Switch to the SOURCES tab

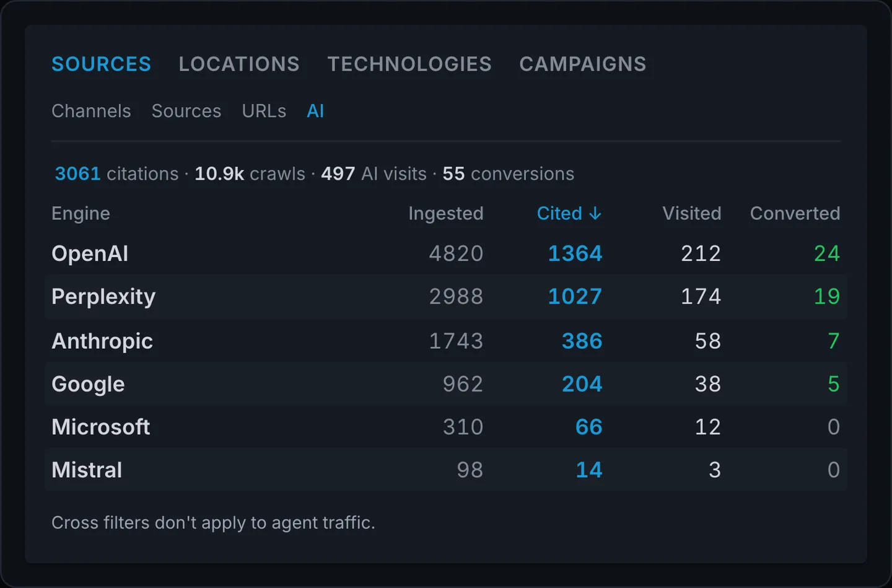click(x=101, y=64)
